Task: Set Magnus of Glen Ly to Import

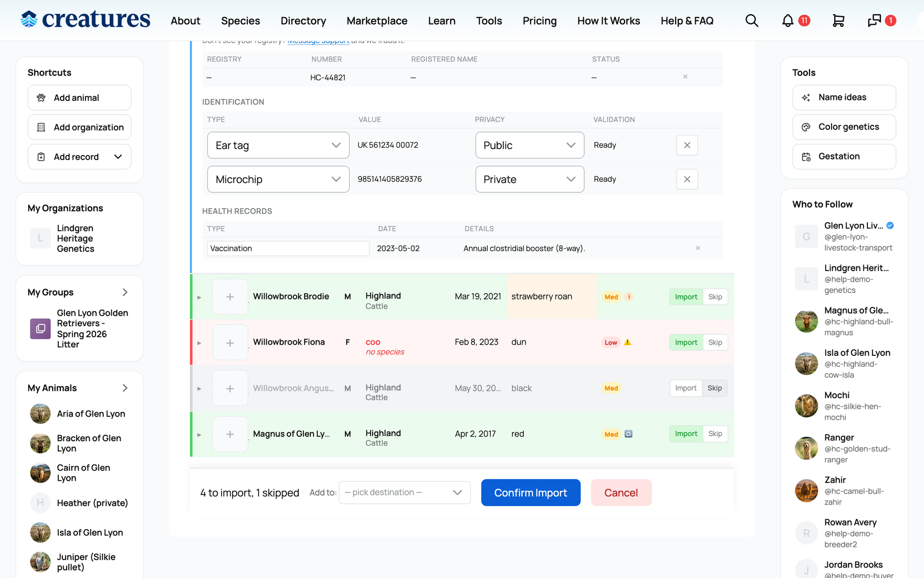Action: [686, 434]
